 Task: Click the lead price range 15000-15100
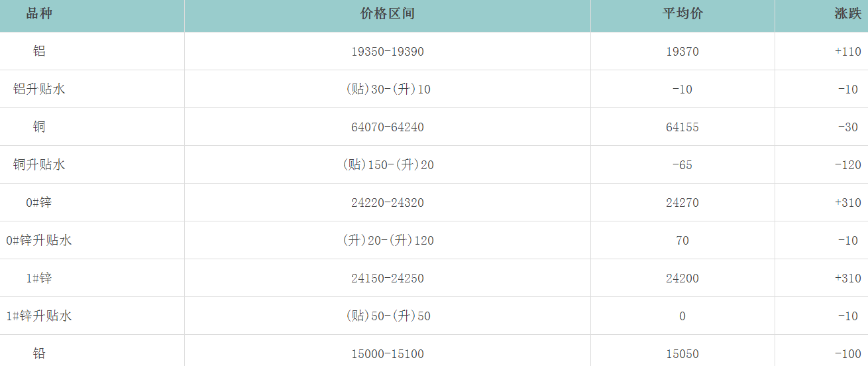(388, 354)
